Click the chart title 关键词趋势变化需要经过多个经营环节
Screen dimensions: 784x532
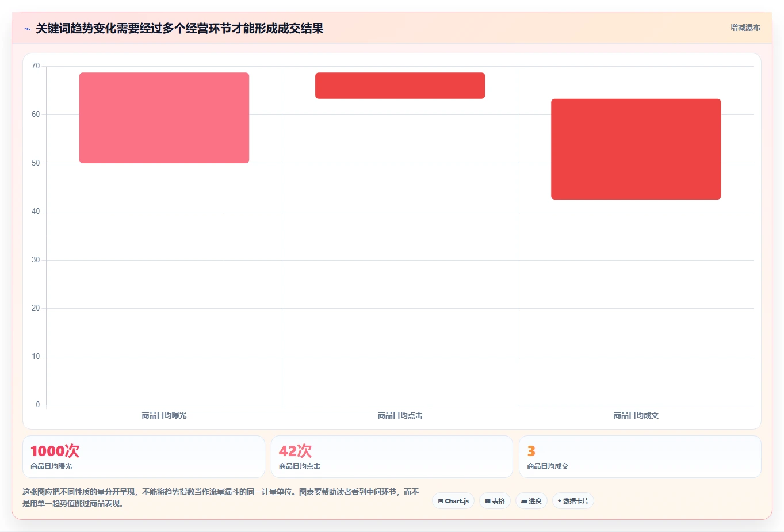click(179, 29)
